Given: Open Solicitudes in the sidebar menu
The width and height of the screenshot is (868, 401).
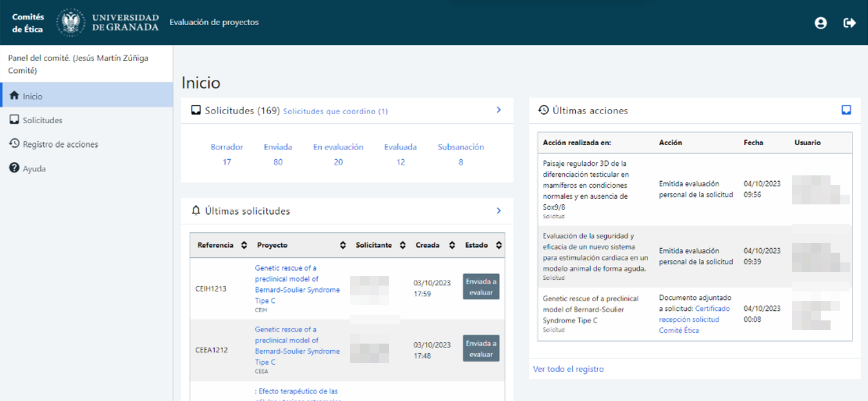Looking at the screenshot, I should click(43, 121).
